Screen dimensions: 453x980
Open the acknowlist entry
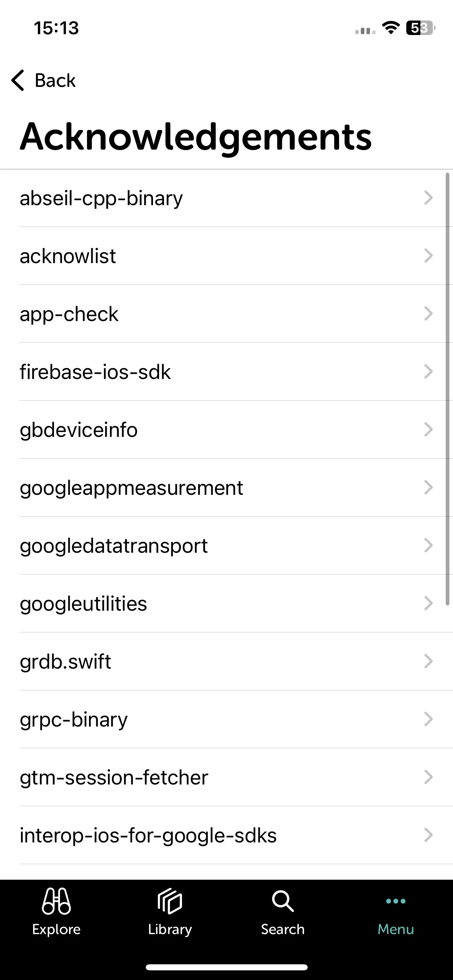[x=226, y=256]
